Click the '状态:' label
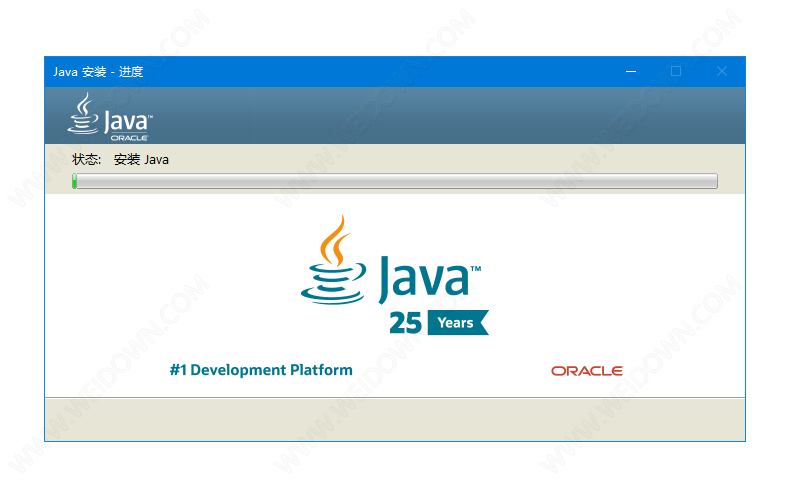 click(x=86, y=160)
